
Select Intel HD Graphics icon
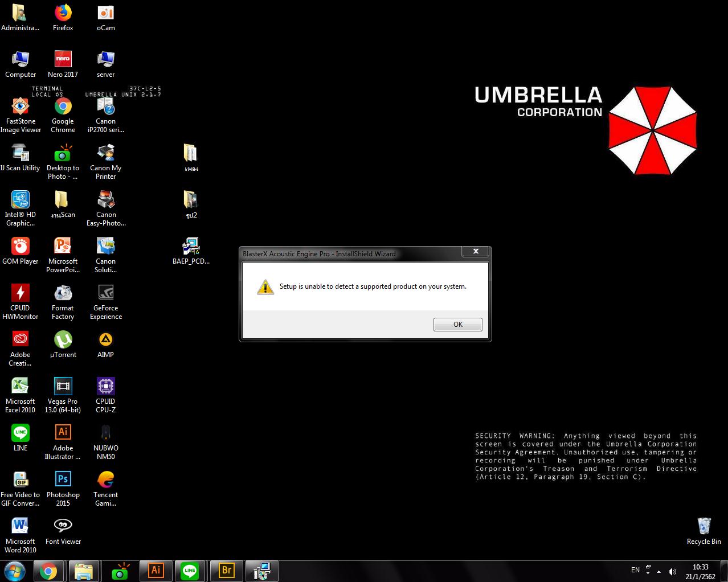point(21,208)
